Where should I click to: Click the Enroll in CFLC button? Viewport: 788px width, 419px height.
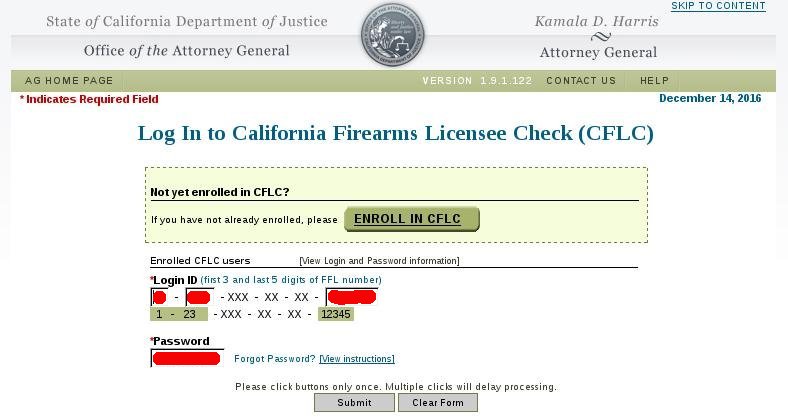[412, 219]
